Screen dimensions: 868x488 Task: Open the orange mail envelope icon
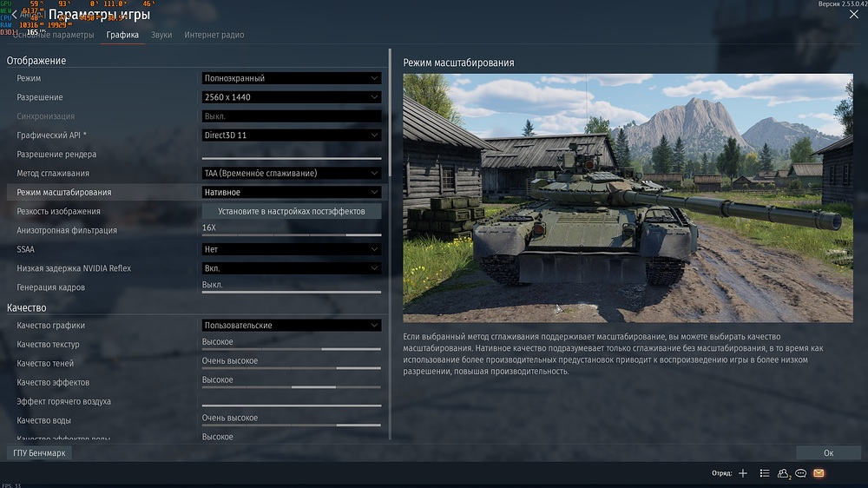point(819,473)
